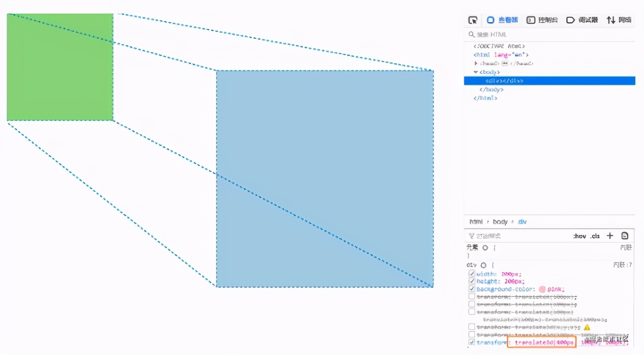Click selector highlighter icon beside div rule
Viewport: 644px width, 355px height.
(483, 265)
